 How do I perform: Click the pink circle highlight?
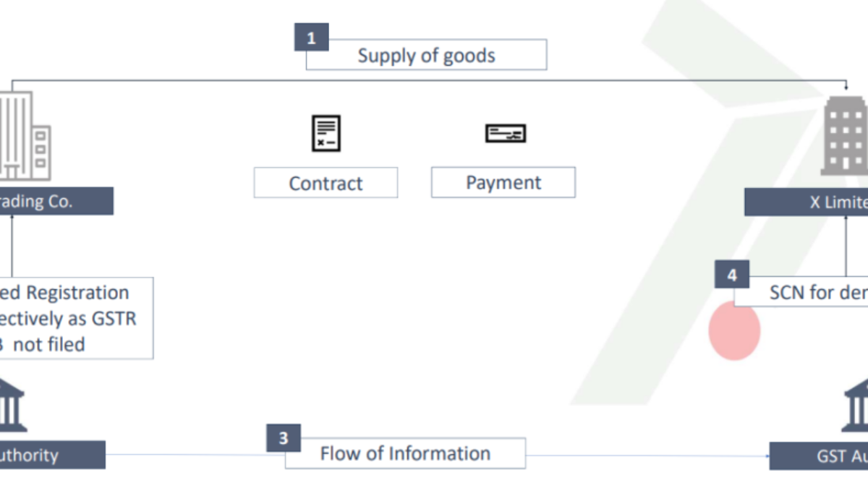734,332
